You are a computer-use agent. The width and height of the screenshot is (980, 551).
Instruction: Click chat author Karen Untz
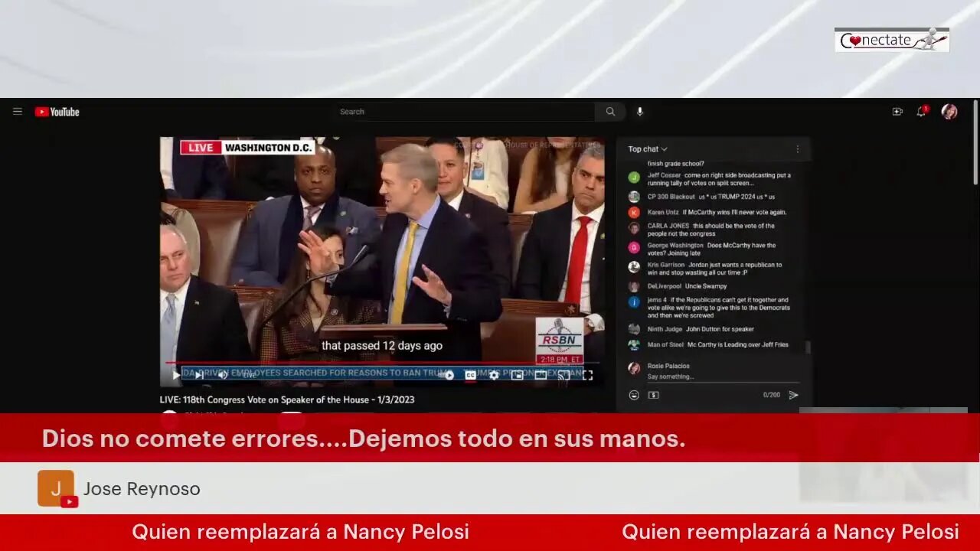(663, 212)
